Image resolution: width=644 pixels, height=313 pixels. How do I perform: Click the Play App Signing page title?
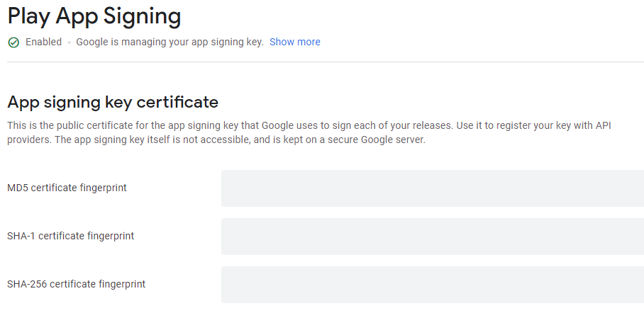pos(94,16)
